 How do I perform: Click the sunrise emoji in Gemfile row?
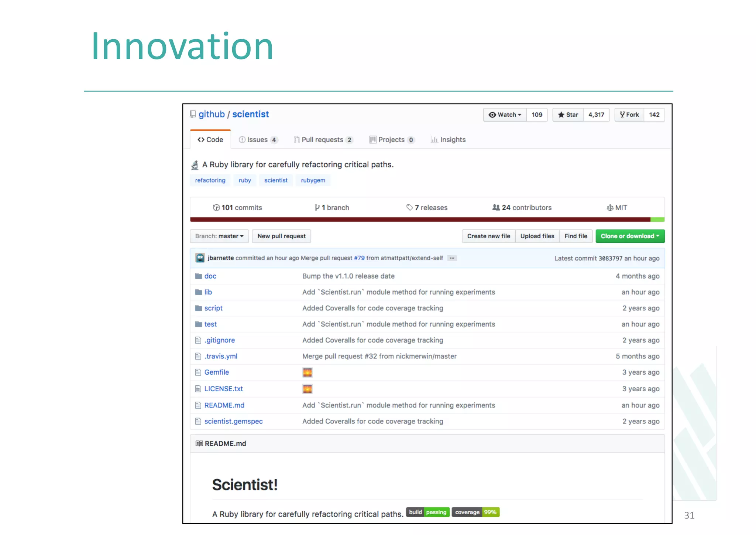[307, 372]
